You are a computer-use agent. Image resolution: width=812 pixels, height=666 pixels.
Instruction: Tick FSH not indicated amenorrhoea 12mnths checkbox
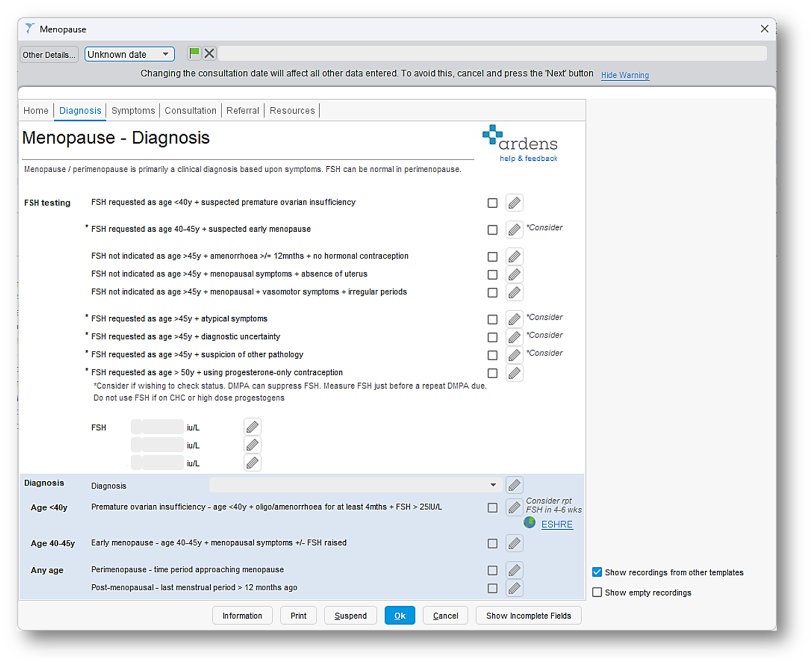pos(492,256)
